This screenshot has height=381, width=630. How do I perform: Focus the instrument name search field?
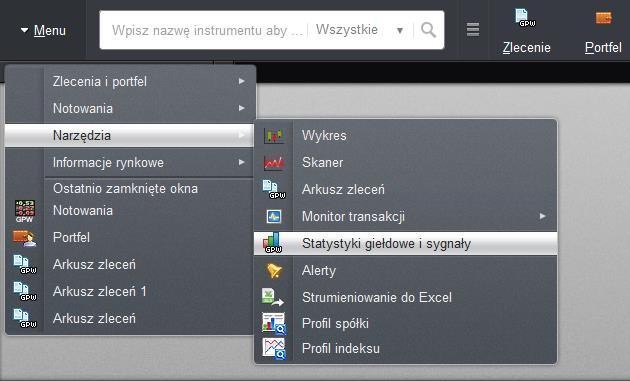point(207,30)
